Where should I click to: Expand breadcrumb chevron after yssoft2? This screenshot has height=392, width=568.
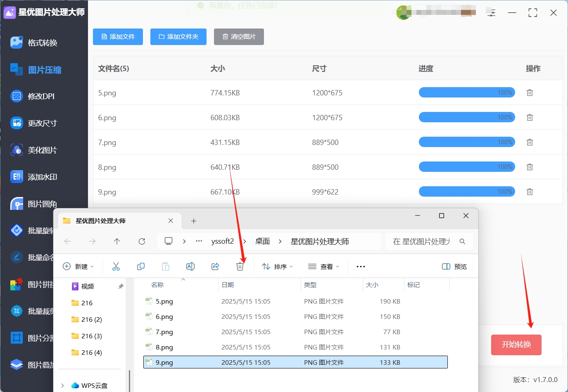pyautogui.click(x=245, y=241)
